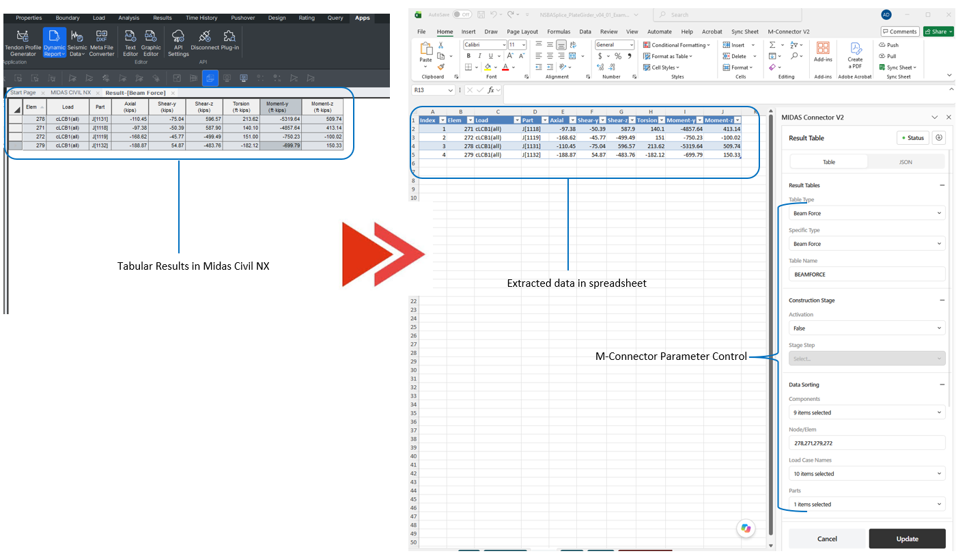
Task: Launch the Meta File Converter
Action: click(102, 43)
